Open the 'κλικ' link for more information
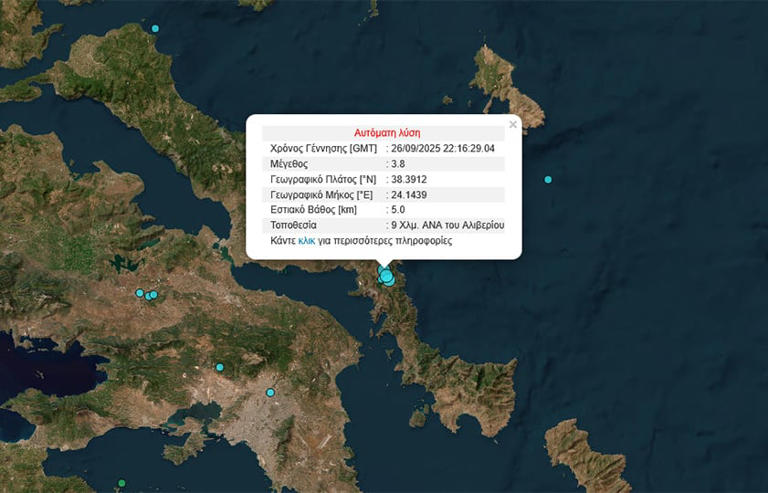This screenshot has height=493, width=768. click(307, 241)
